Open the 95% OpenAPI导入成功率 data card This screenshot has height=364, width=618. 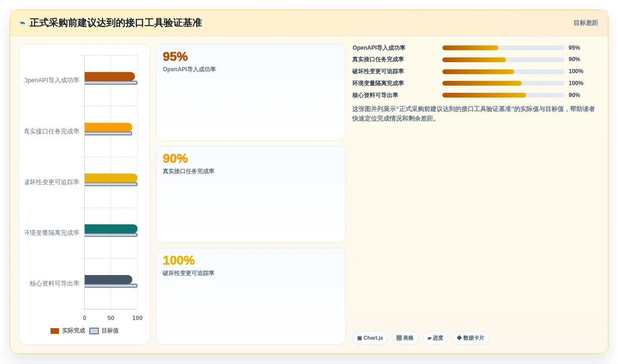tap(251, 93)
